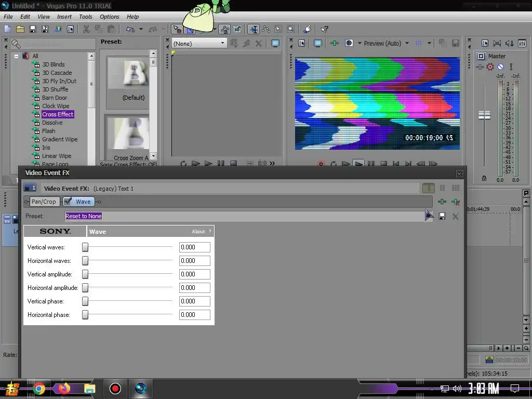
Task: Open the Edit menu
Action: tap(25, 17)
